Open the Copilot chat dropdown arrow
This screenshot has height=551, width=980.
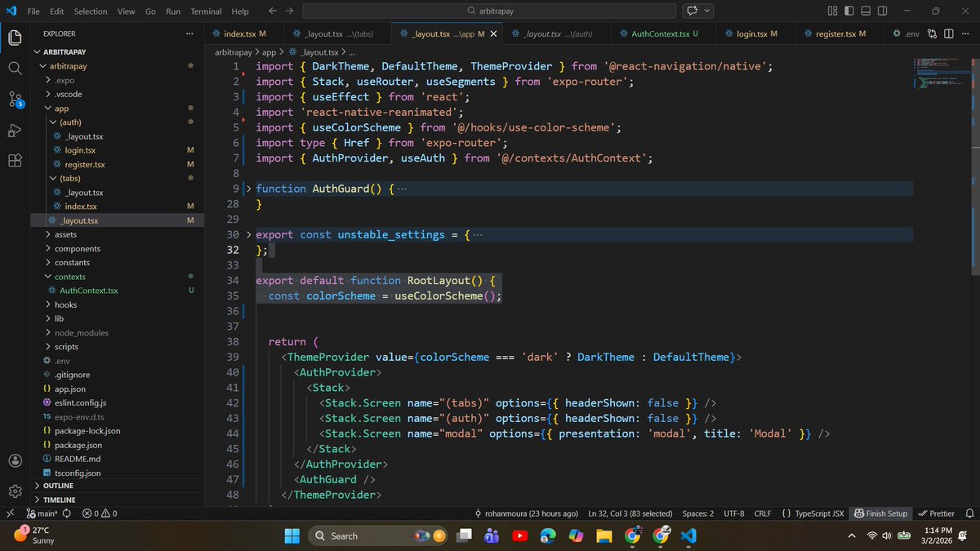[707, 11]
